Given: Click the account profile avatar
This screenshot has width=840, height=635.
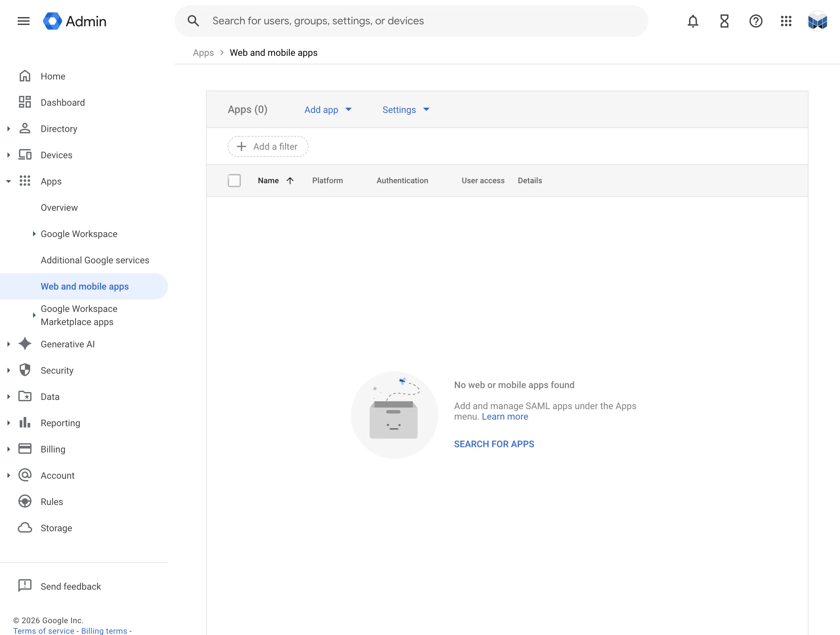Looking at the screenshot, I should point(817,21).
